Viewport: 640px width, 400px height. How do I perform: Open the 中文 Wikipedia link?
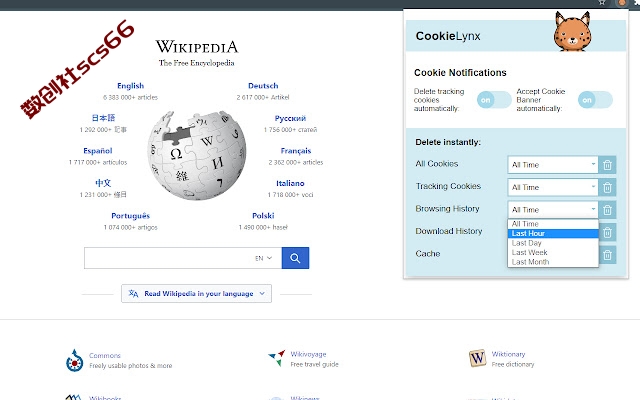[x=103, y=183]
